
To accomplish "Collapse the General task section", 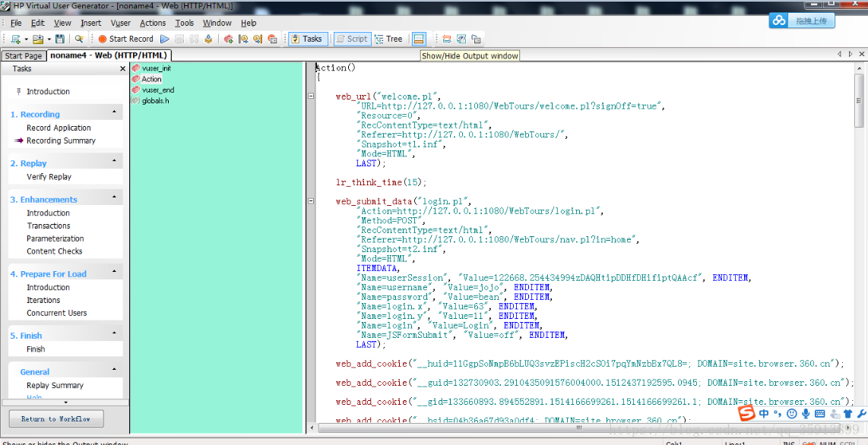I will [114, 370].
